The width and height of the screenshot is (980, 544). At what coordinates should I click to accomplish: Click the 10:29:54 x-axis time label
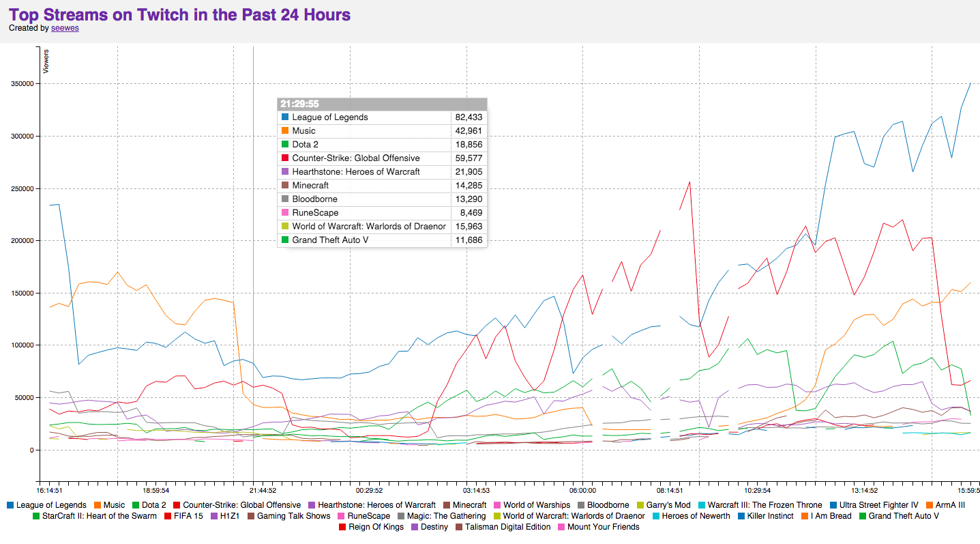(x=757, y=490)
